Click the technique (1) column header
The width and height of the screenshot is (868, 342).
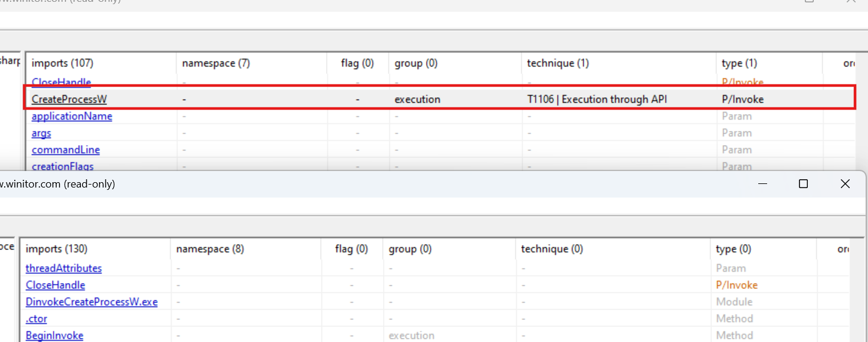(x=558, y=63)
